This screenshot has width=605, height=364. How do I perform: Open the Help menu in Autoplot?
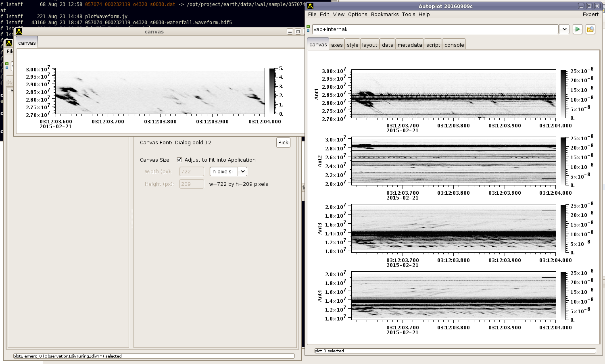(424, 14)
